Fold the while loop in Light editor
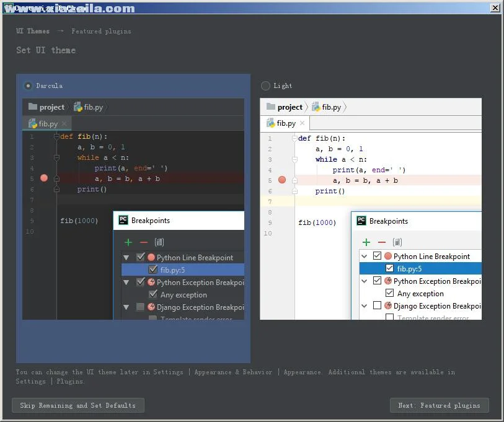The width and height of the screenshot is (504, 422). tap(294, 159)
